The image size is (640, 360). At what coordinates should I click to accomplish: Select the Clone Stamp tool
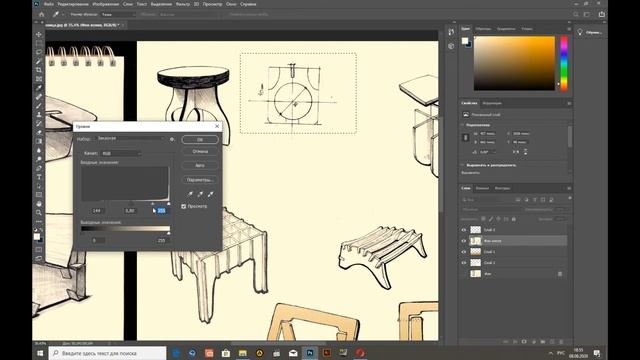pyautogui.click(x=39, y=114)
